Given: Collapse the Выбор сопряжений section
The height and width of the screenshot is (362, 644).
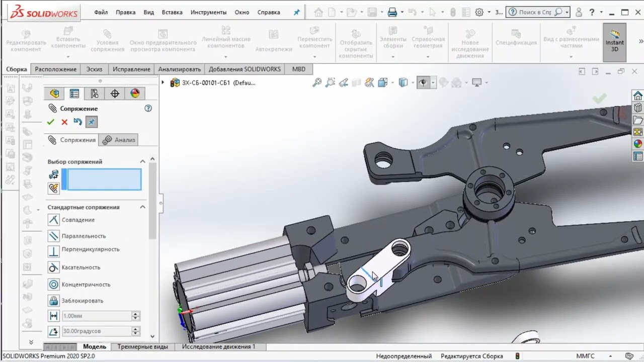Looking at the screenshot, I should [142, 161].
